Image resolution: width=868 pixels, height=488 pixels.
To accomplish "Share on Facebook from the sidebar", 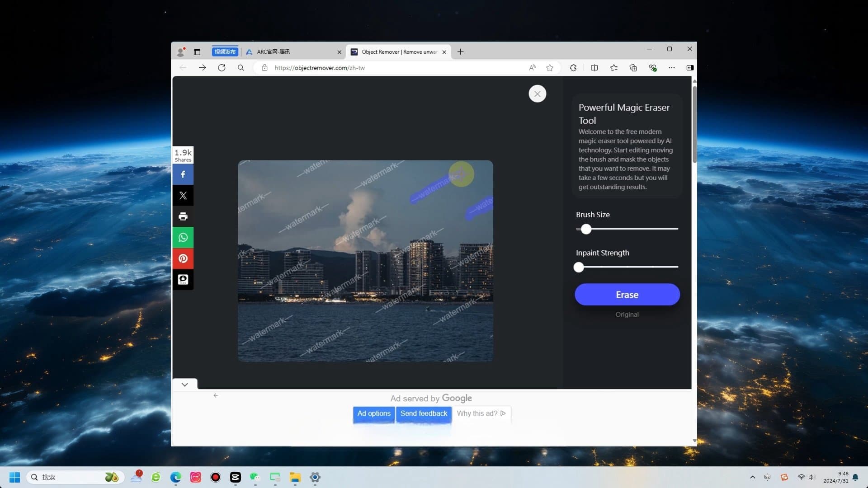I will point(183,174).
